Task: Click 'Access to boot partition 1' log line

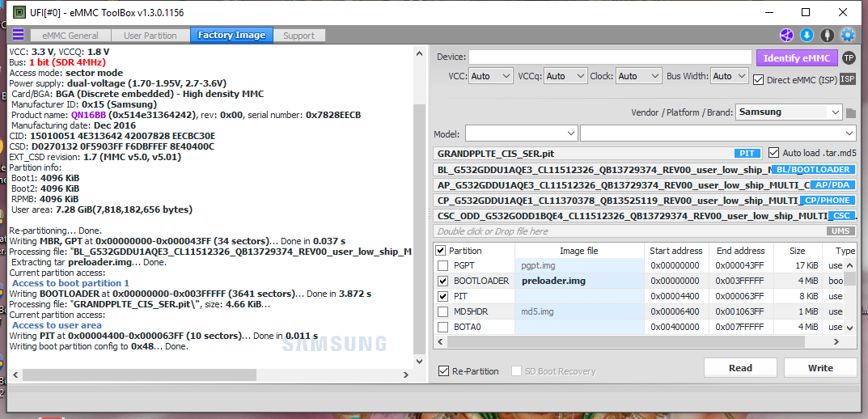Action: (71, 283)
